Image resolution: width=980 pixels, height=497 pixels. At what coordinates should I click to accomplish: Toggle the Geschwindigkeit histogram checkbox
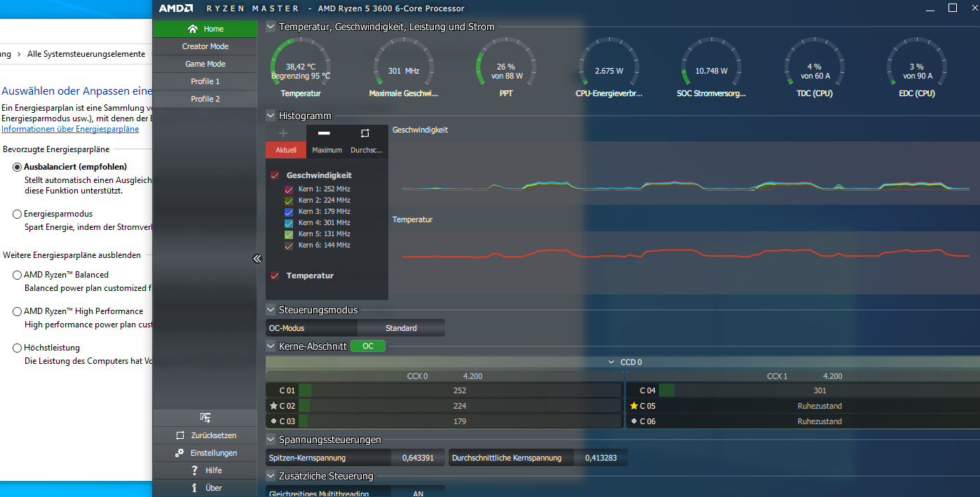pos(275,175)
